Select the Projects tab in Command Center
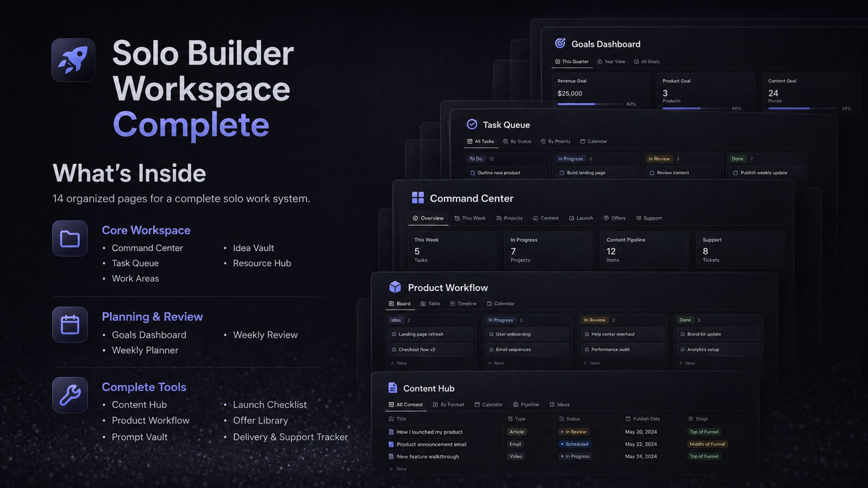Image resolution: width=868 pixels, height=488 pixels. click(x=509, y=218)
